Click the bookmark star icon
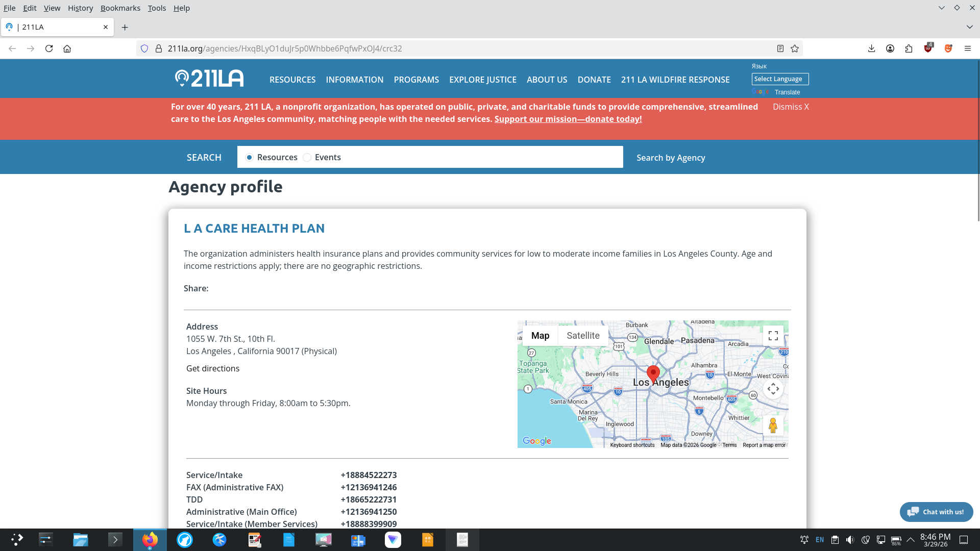The height and width of the screenshot is (551, 980). pos(795,48)
